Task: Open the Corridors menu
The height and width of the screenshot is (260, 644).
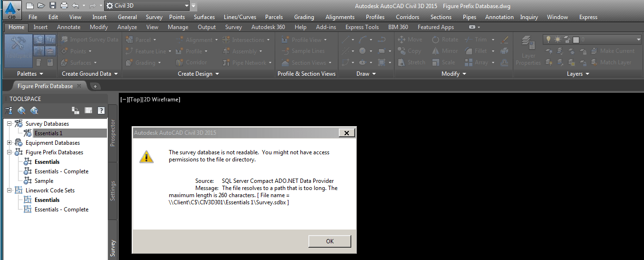Action: point(407,17)
